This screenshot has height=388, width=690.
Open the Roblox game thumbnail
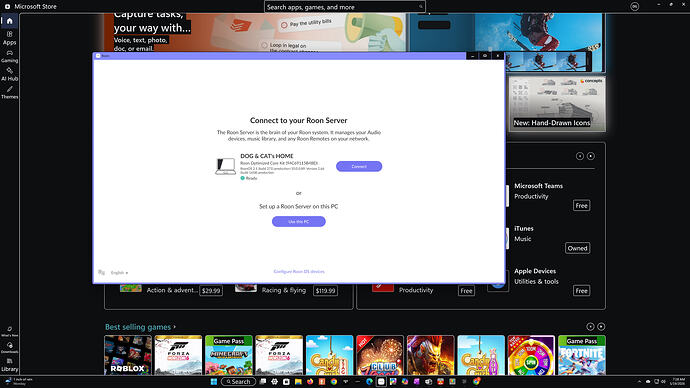(128, 355)
